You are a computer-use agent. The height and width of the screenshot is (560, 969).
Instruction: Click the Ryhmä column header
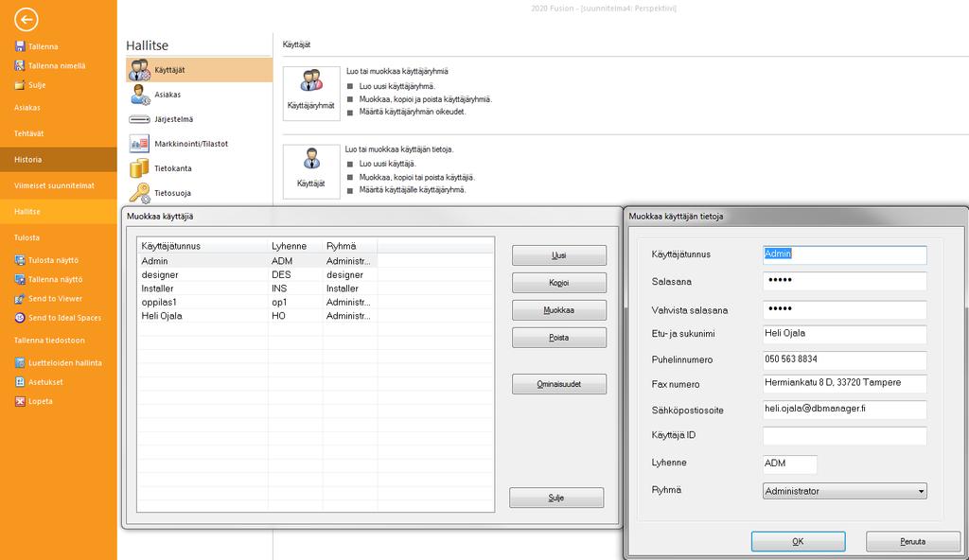pyautogui.click(x=350, y=246)
